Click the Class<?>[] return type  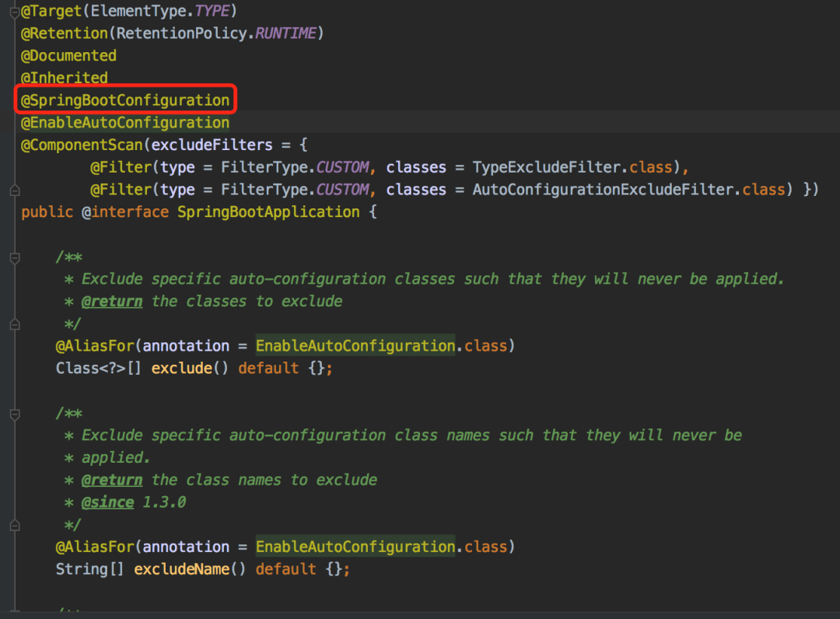coord(99,369)
